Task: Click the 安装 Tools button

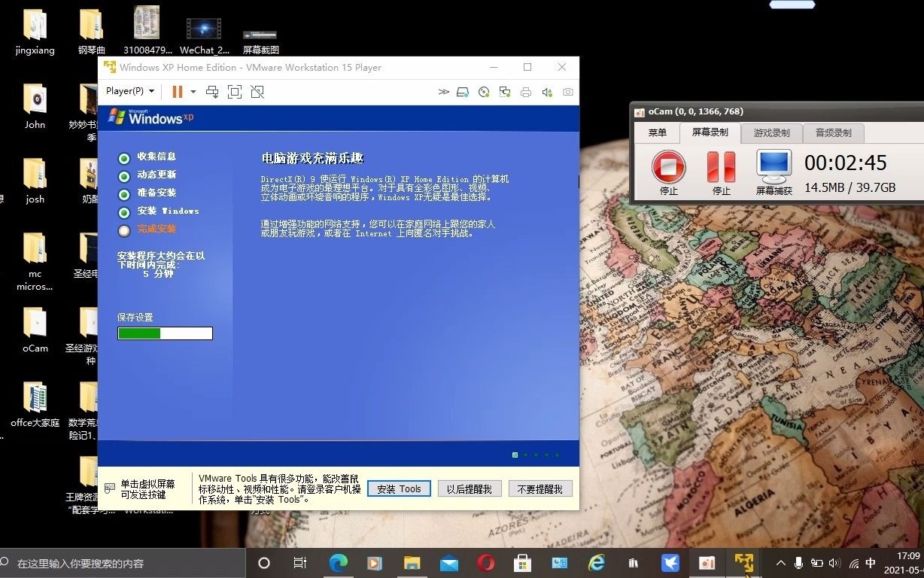Action: click(x=399, y=488)
